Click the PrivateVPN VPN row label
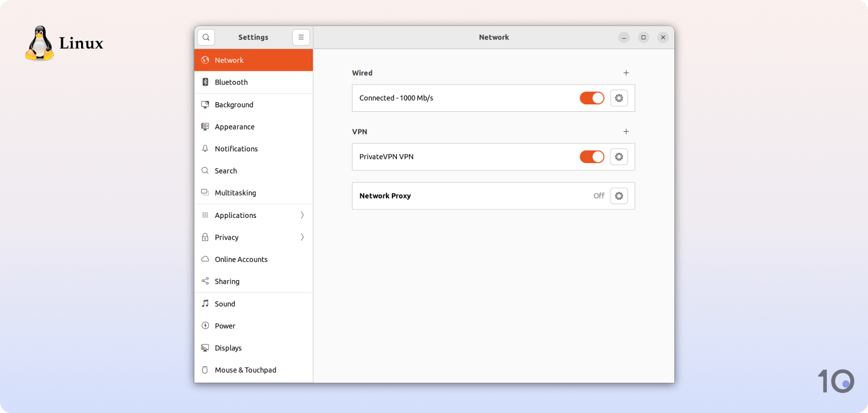 point(387,157)
